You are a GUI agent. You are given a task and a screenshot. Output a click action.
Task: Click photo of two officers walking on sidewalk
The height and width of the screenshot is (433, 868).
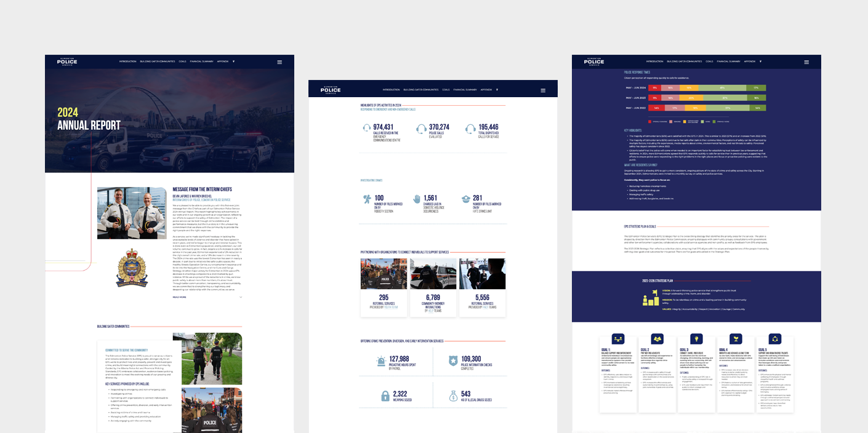207,359
